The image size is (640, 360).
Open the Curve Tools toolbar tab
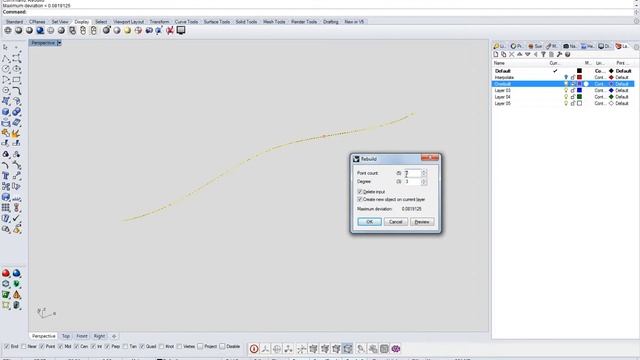[x=187, y=22]
